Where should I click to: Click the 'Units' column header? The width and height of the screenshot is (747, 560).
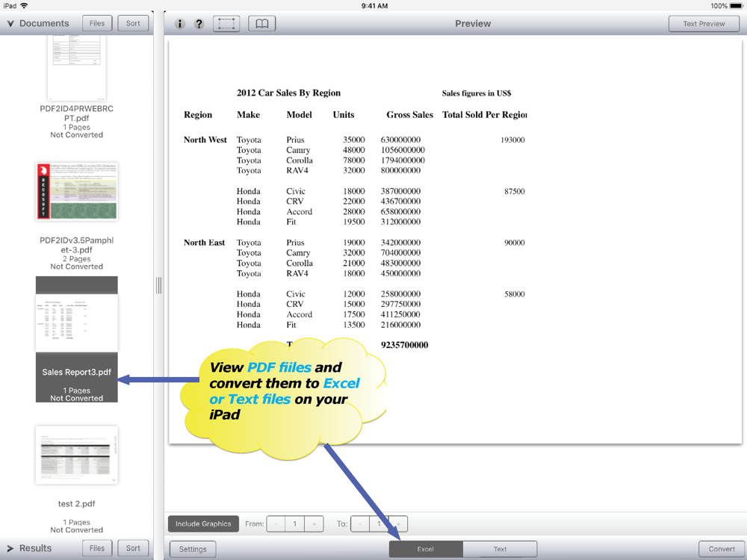click(x=344, y=115)
